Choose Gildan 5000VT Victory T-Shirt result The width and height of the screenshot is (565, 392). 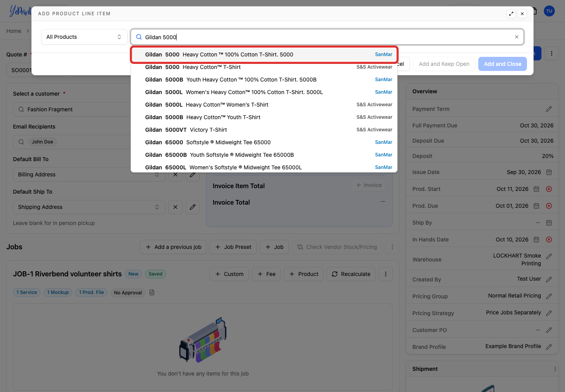[264, 130]
